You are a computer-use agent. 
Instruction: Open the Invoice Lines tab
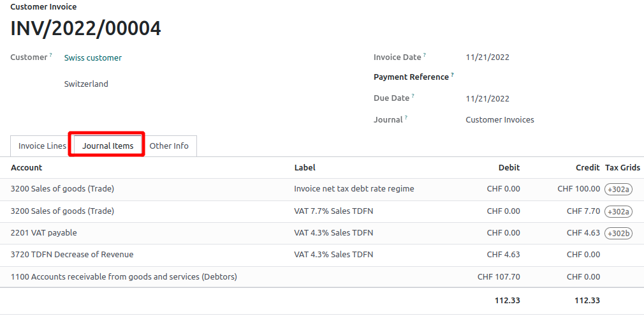tap(42, 146)
